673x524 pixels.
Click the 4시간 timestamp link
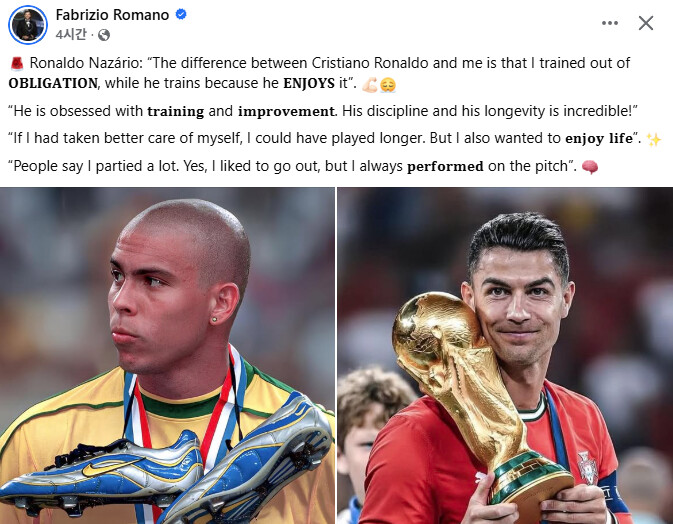pos(71,34)
